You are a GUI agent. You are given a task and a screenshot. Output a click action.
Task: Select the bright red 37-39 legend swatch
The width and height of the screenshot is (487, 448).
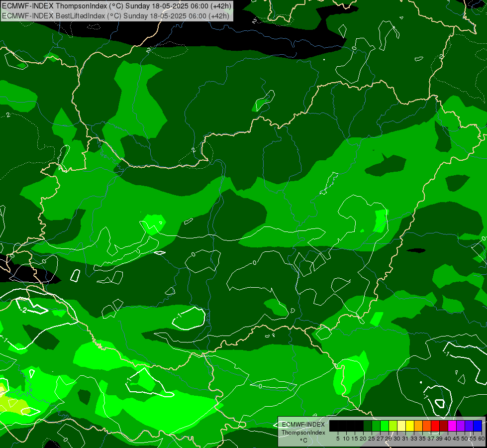pyautogui.click(x=435, y=426)
